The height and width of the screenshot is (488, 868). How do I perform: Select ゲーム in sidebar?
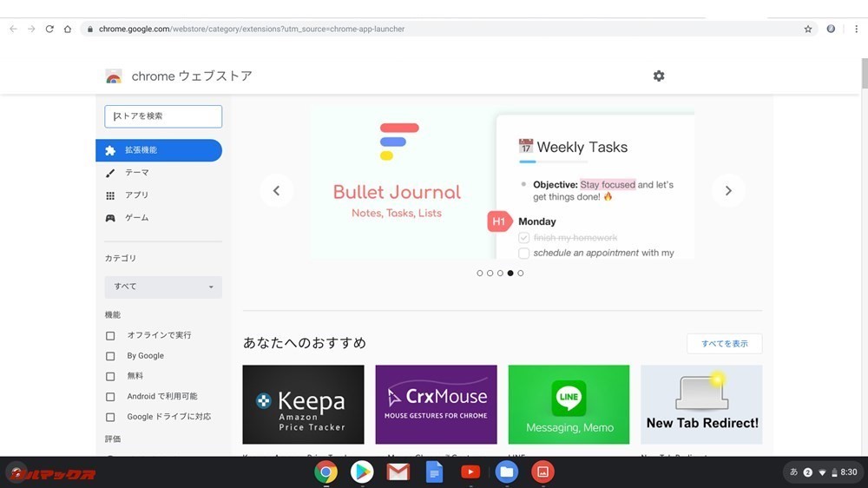point(159,218)
